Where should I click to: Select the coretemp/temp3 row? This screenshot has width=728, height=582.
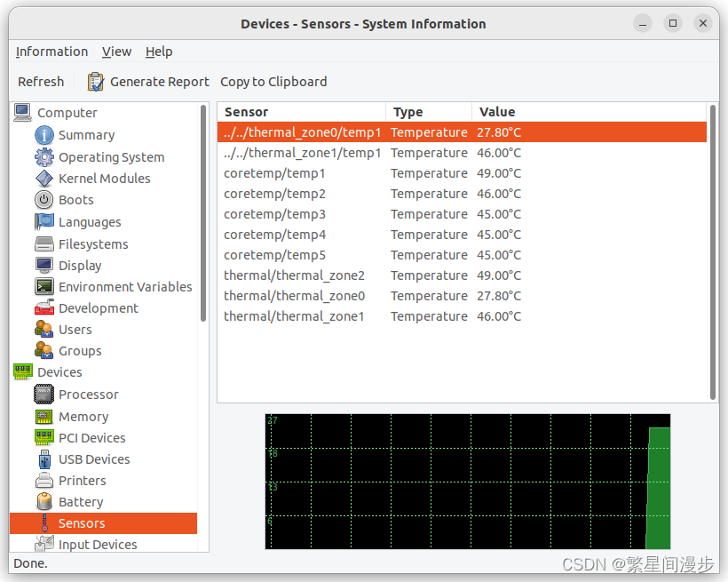pyautogui.click(x=462, y=214)
